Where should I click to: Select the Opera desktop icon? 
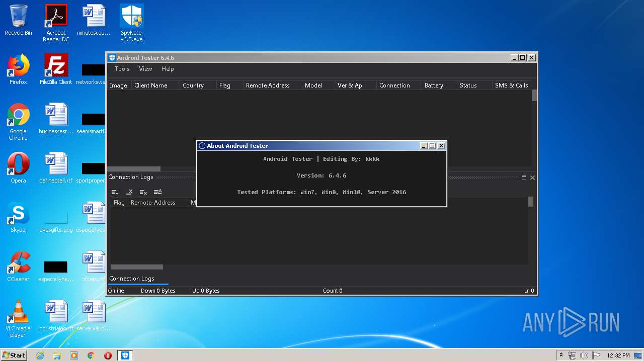coord(18,168)
